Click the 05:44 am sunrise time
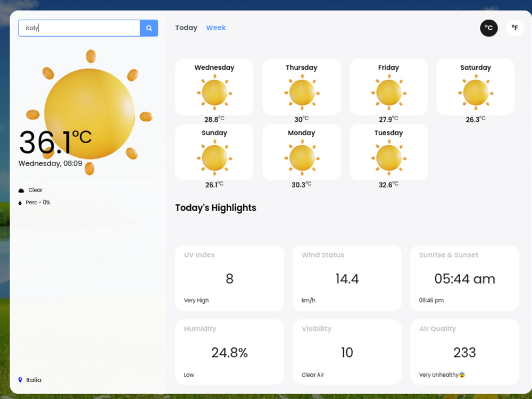Image resolution: width=532 pixels, height=399 pixels. (x=465, y=279)
